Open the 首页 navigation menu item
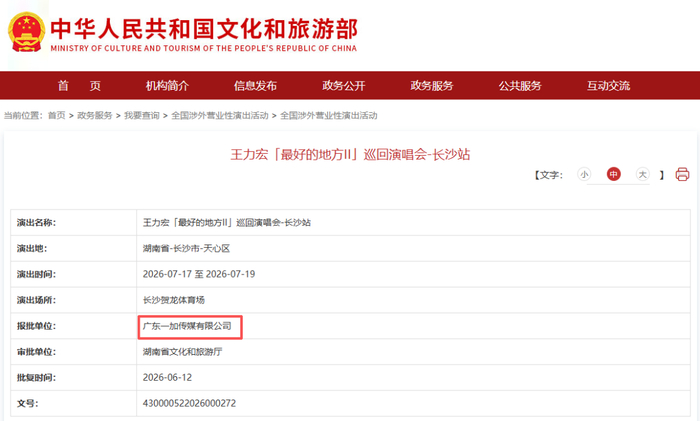 pyautogui.click(x=79, y=86)
